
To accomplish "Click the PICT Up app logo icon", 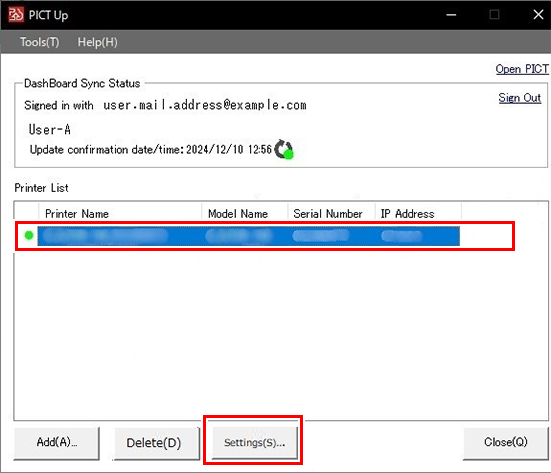I will pyautogui.click(x=16, y=15).
